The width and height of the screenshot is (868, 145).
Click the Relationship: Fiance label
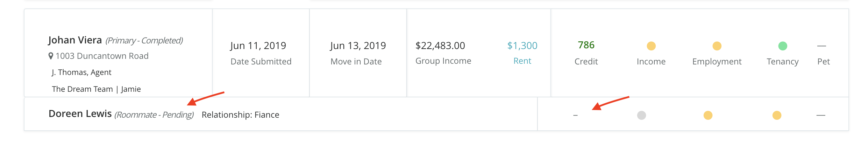pos(241,115)
